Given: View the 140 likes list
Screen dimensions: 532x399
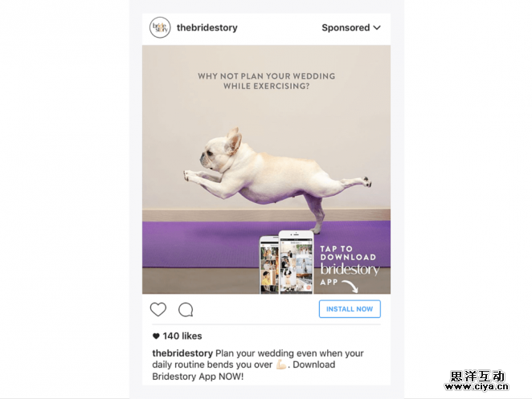Looking at the screenshot, I should (x=182, y=336).
